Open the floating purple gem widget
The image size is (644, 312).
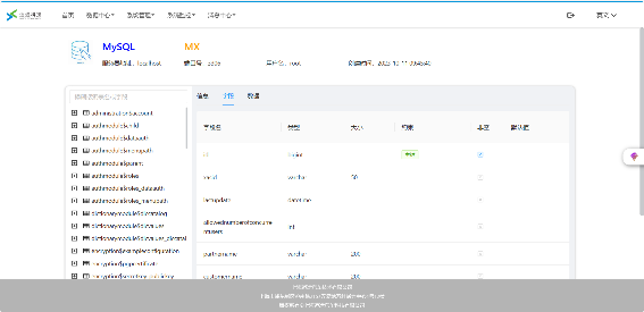tap(634, 157)
